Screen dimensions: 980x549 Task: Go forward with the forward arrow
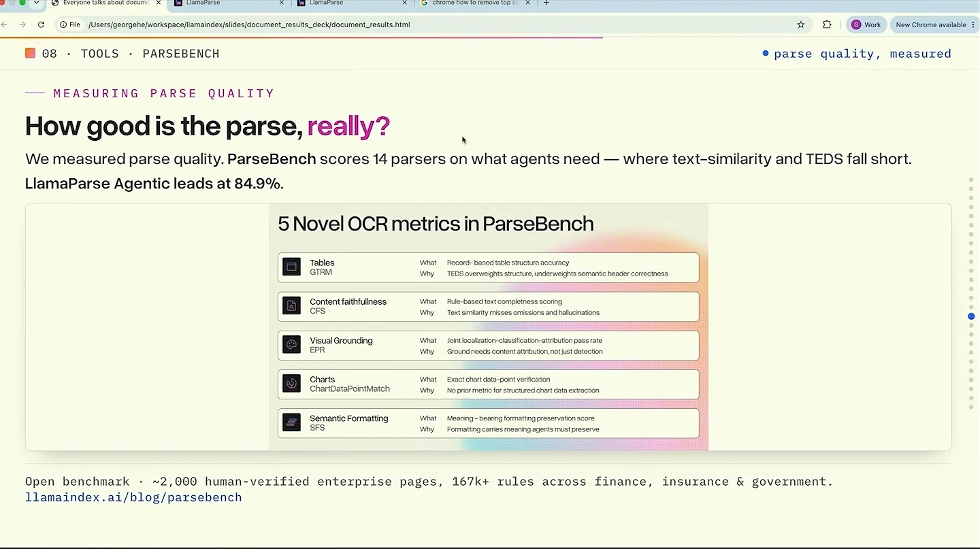point(22,24)
